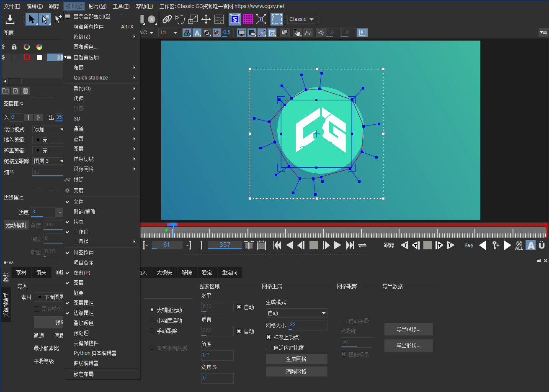Click the add keyframe key-plus icon
This screenshot has width=549, height=392.
[496, 245]
